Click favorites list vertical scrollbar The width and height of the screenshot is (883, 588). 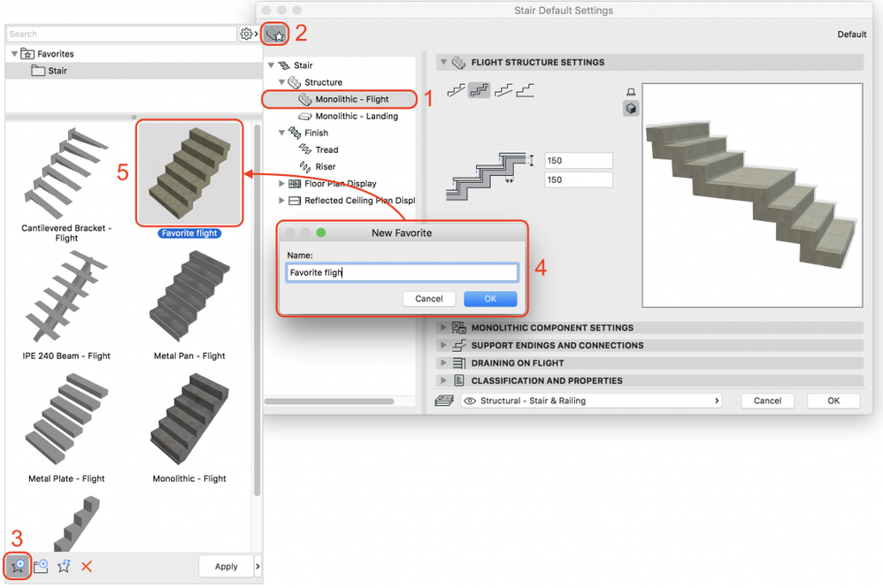257,310
